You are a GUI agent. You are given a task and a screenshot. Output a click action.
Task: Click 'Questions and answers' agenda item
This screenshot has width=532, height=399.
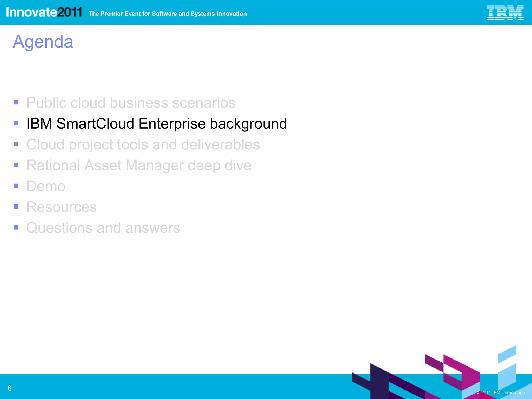[103, 228]
